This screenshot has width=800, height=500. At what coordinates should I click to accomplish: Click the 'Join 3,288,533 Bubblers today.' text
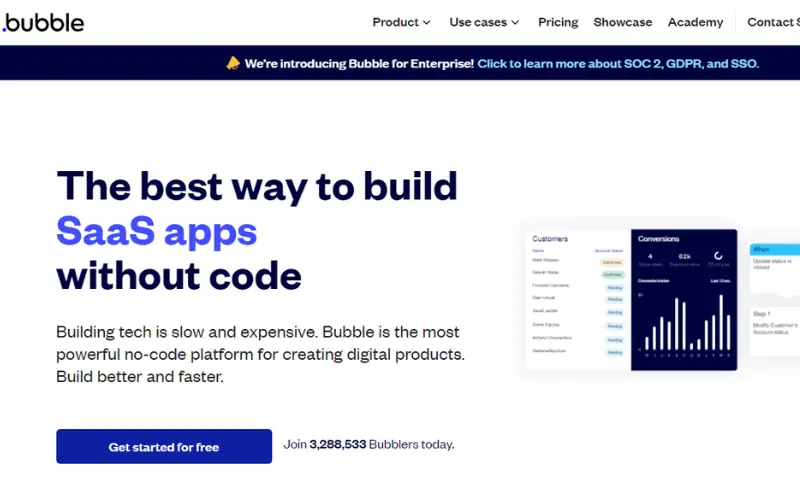368,444
